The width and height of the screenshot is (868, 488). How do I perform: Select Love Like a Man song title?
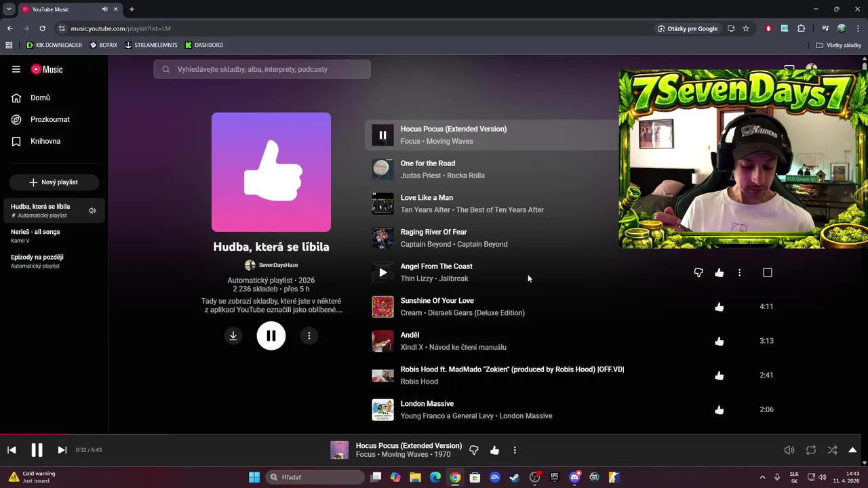click(x=427, y=198)
